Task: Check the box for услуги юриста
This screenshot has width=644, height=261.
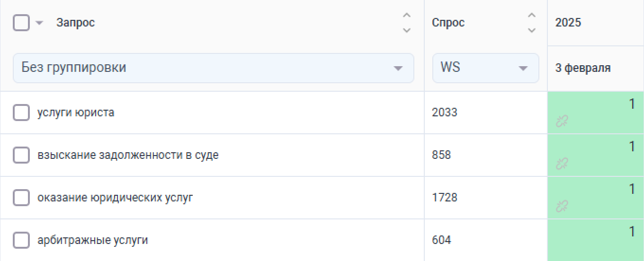Action: tap(21, 113)
